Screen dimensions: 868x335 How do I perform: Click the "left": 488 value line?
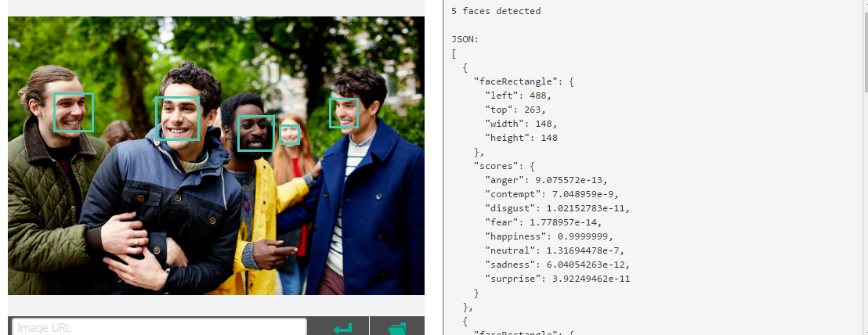(x=518, y=95)
